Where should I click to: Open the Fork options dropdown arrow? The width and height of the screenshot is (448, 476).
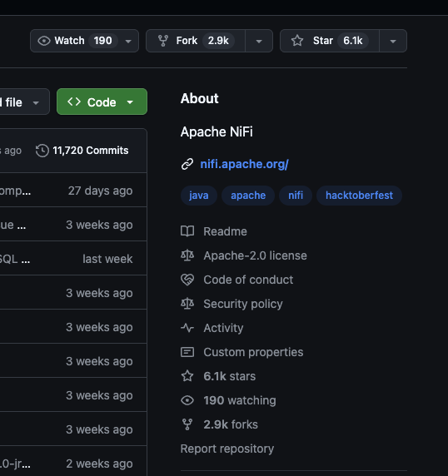(x=259, y=41)
